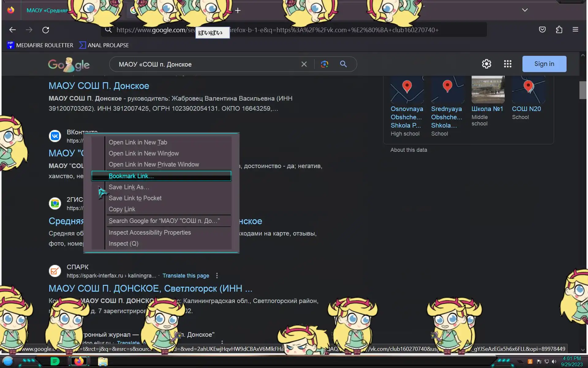
Task: Reload the current page
Action: click(46, 30)
